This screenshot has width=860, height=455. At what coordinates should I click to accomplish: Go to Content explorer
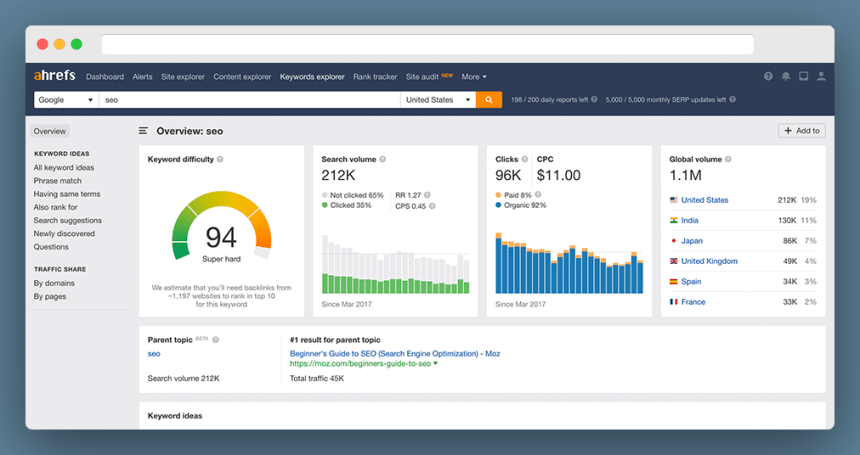point(242,77)
